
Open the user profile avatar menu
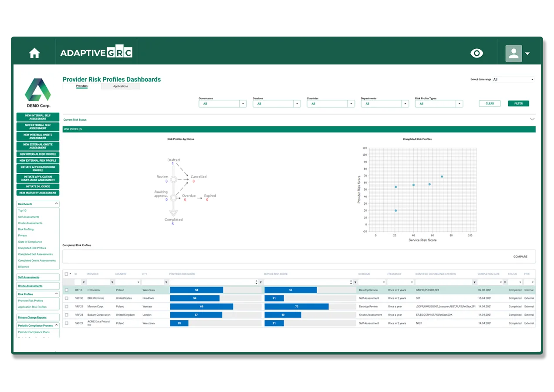tap(517, 54)
